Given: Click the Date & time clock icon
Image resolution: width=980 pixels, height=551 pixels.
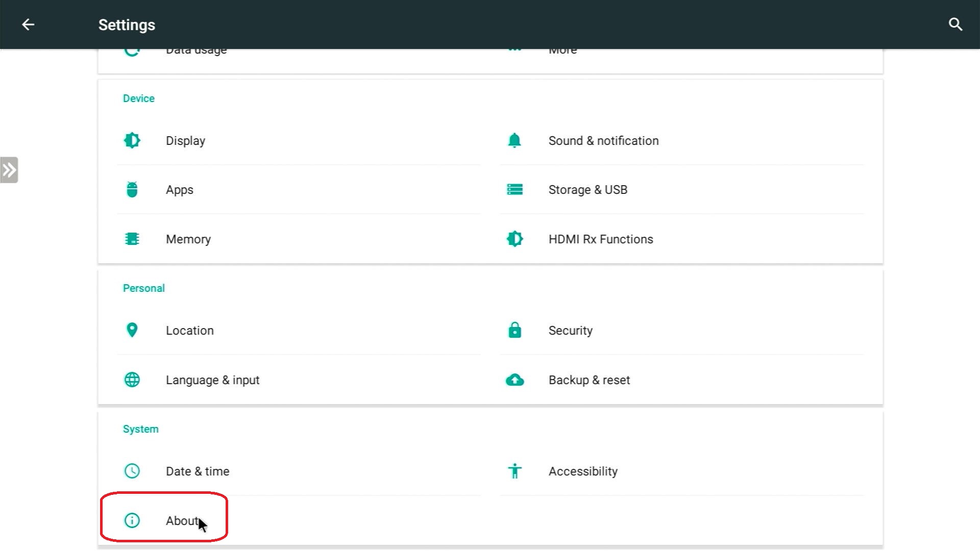Looking at the screenshot, I should [x=132, y=471].
